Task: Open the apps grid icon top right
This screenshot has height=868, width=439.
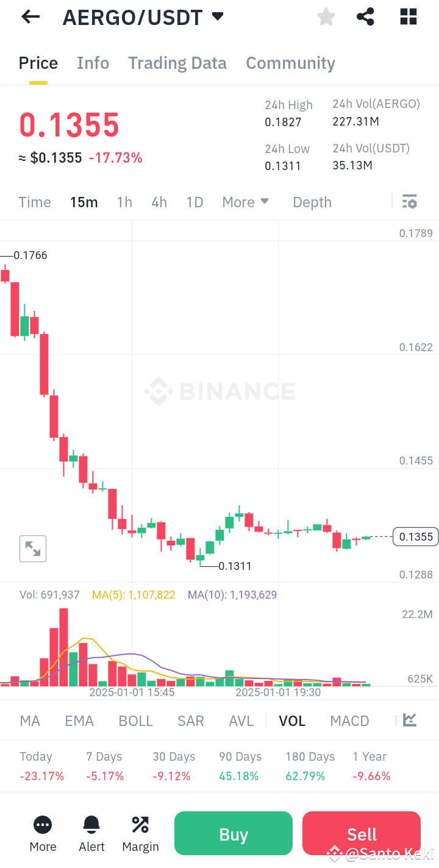Action: [x=407, y=16]
